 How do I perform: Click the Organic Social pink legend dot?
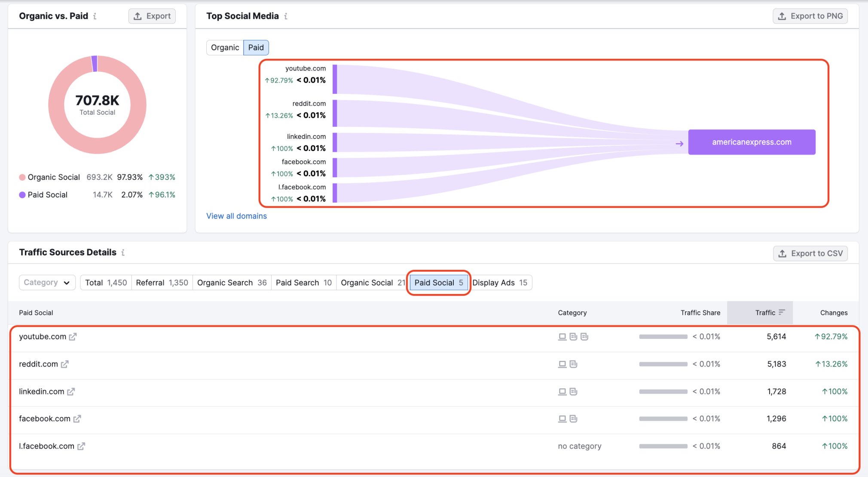(22, 177)
